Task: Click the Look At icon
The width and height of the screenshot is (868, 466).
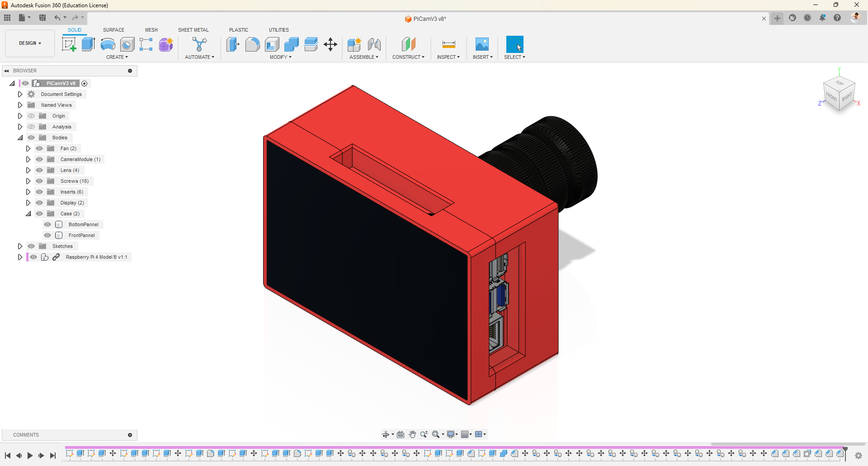Action: [401, 434]
